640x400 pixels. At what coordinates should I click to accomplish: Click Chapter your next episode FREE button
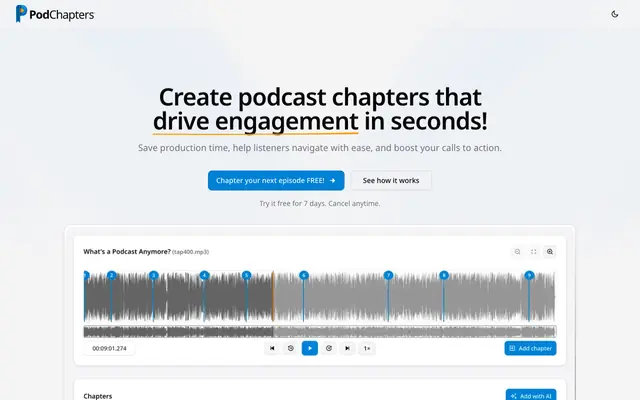[276, 180]
